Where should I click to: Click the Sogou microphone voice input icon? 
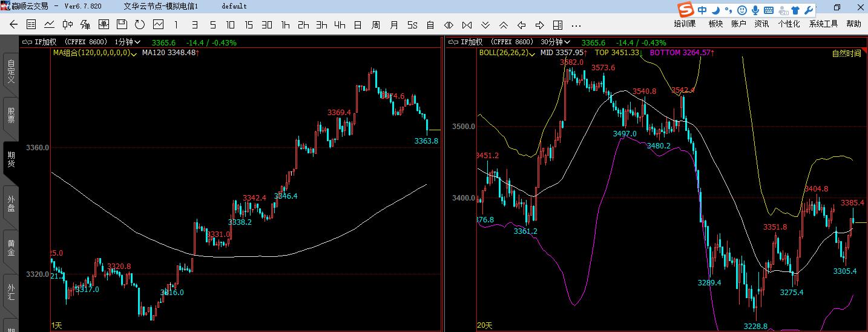click(x=755, y=10)
